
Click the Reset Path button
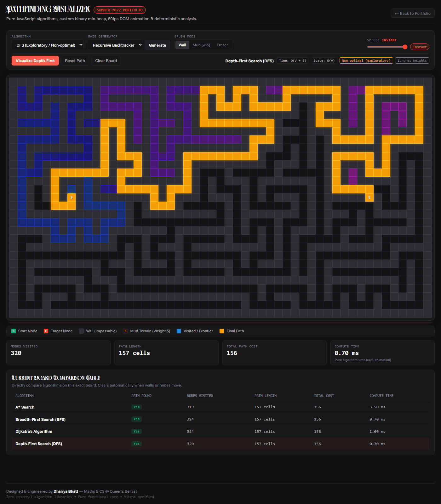tap(75, 61)
